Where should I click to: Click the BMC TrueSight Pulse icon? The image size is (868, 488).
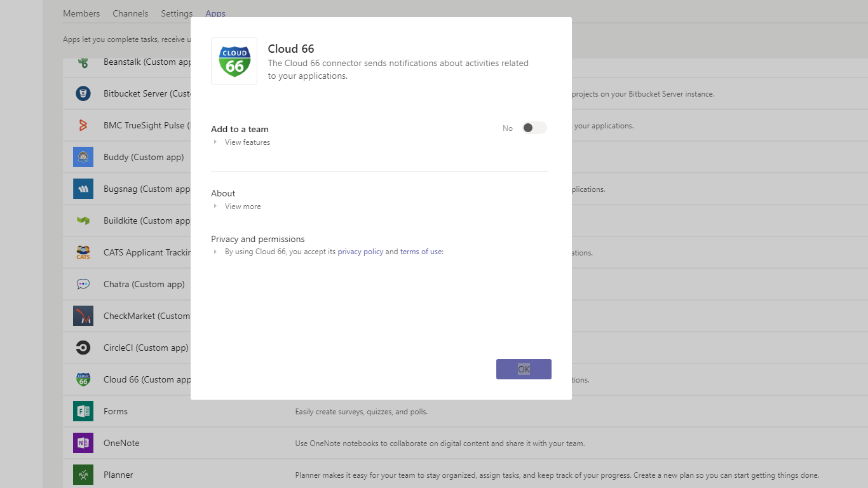click(83, 125)
